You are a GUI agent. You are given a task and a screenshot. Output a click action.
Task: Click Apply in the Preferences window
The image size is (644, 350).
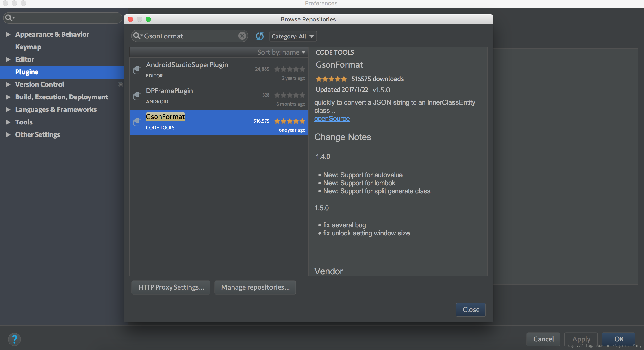(581, 339)
